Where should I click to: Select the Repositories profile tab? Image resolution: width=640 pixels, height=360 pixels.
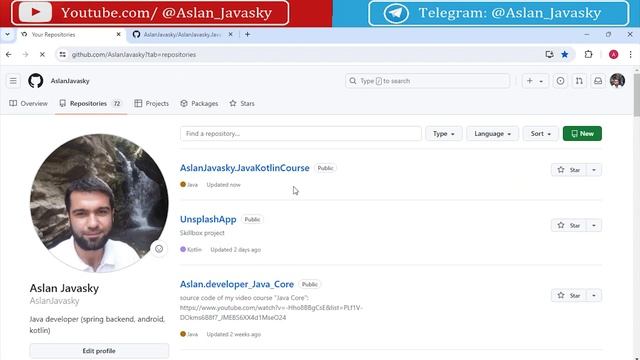point(91,104)
